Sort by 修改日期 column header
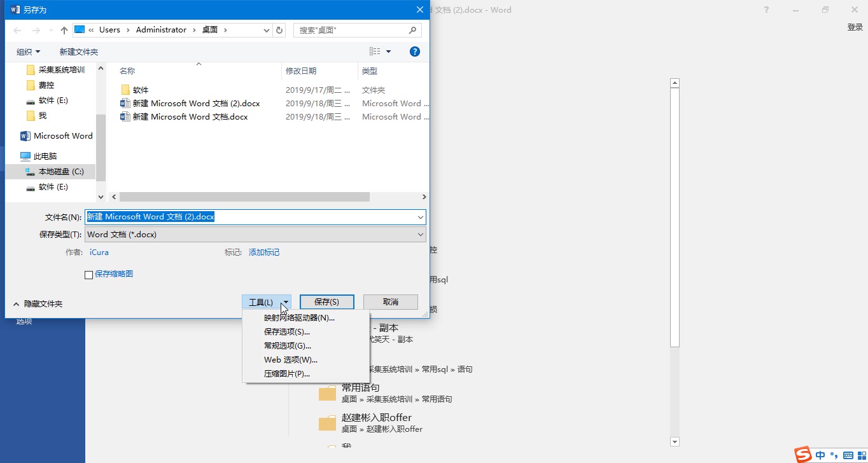 point(300,71)
